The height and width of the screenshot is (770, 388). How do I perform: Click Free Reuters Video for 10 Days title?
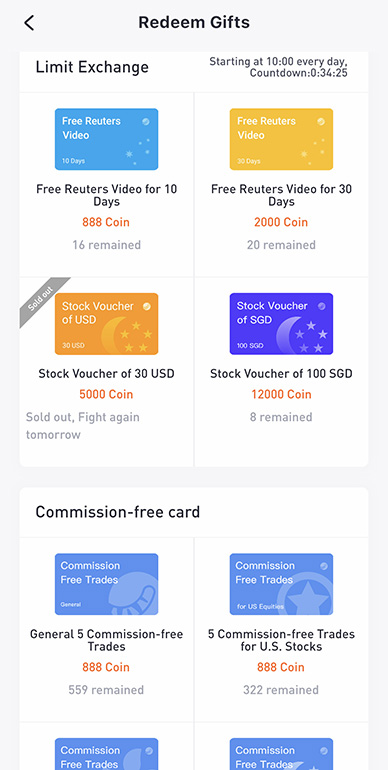(107, 195)
